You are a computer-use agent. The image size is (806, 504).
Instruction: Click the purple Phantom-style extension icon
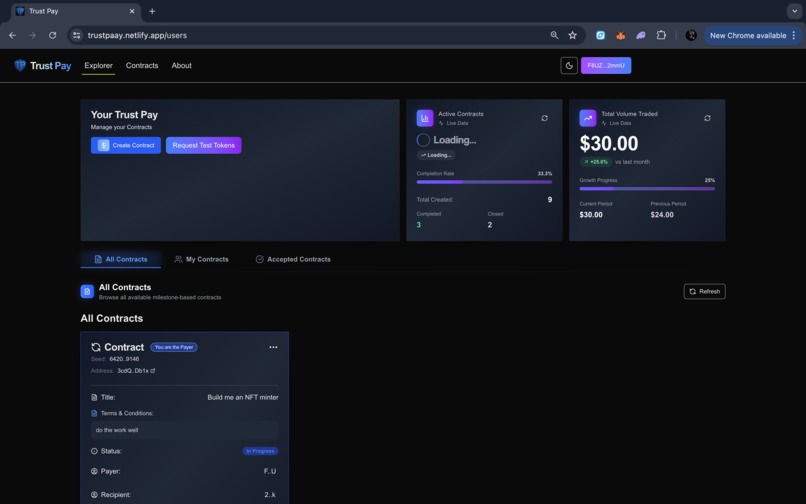(x=640, y=35)
